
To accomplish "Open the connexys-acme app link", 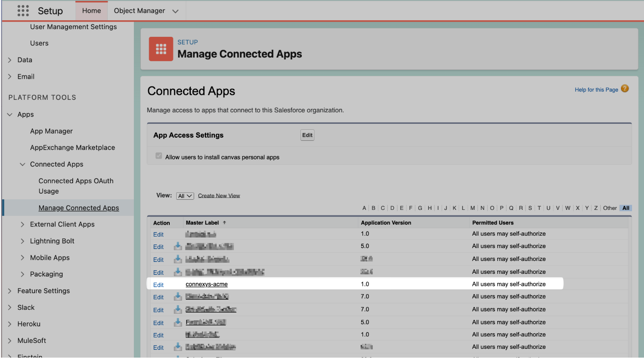I will (207, 284).
